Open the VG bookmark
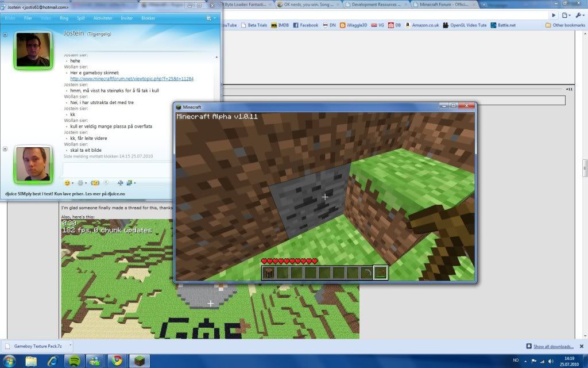The width and height of the screenshot is (588, 368). pyautogui.click(x=378, y=25)
